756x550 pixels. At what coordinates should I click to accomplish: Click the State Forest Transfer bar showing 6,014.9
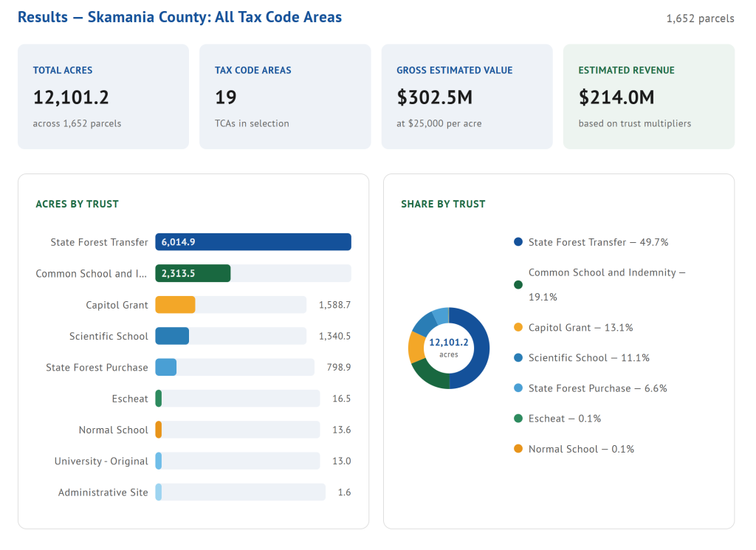coord(252,242)
